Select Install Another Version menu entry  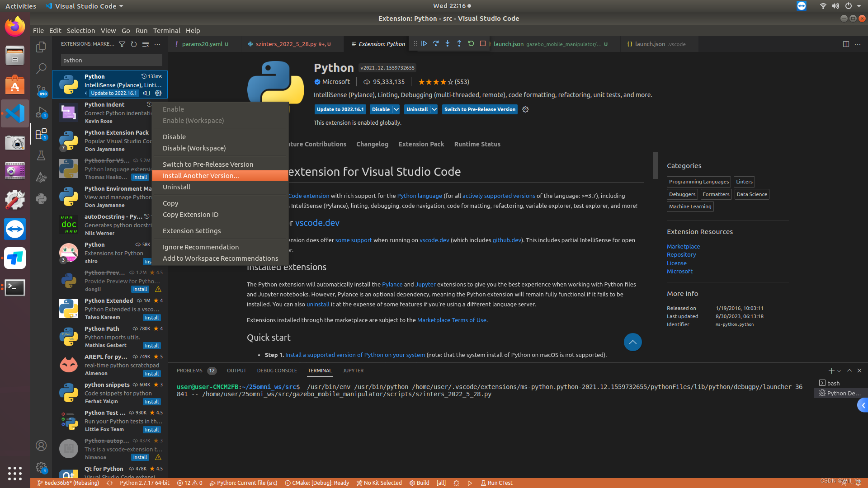coord(220,176)
